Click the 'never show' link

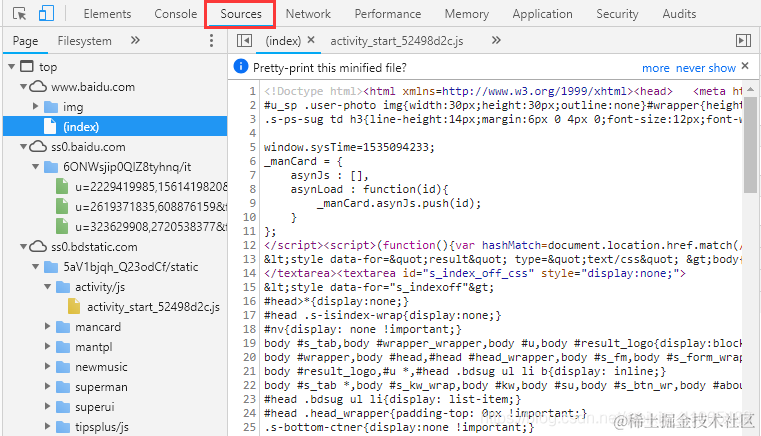[706, 68]
